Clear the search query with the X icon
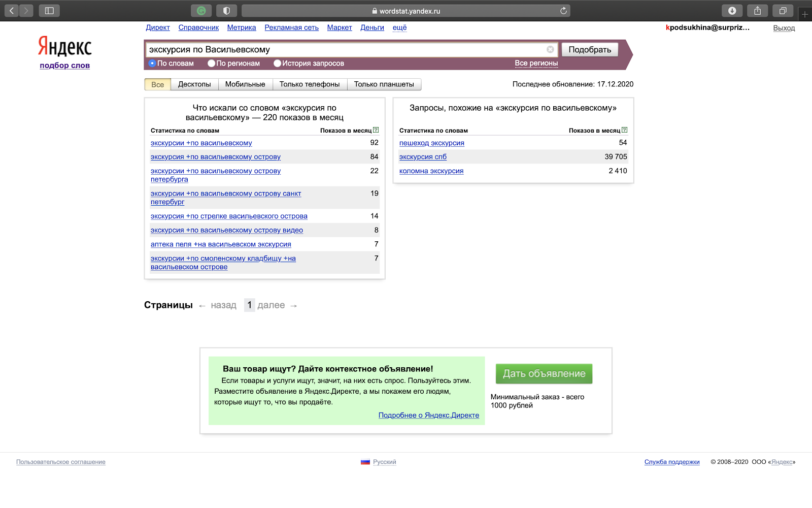 (550, 49)
